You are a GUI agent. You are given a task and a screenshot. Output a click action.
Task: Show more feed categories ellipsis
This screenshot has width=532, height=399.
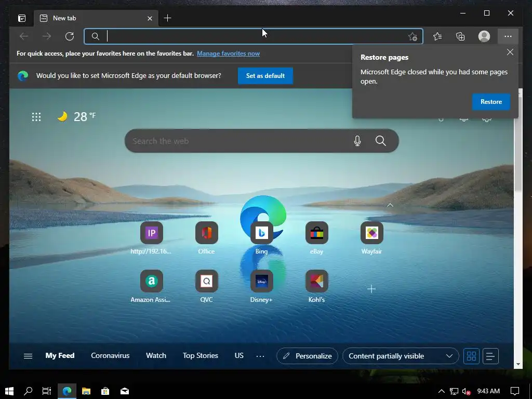(x=260, y=356)
